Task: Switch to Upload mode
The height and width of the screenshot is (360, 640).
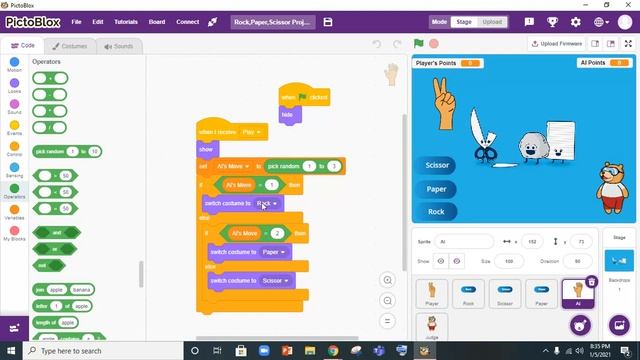Action: [492, 22]
